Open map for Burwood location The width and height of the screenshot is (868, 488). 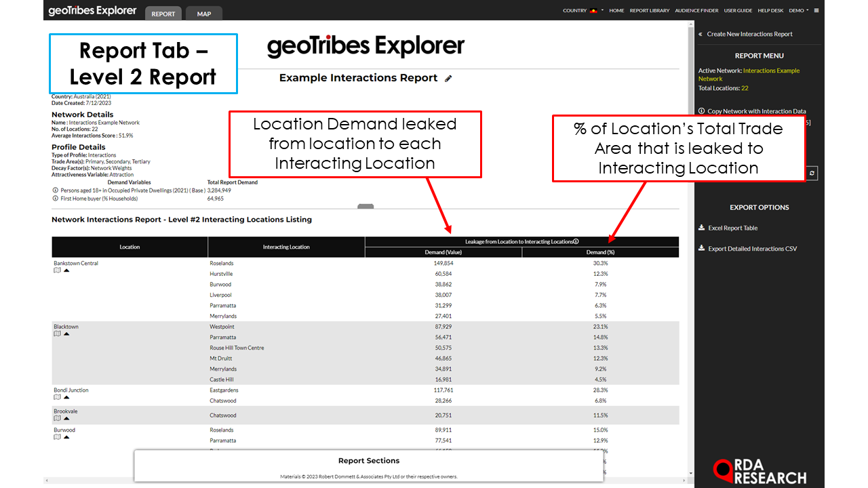[57, 437]
